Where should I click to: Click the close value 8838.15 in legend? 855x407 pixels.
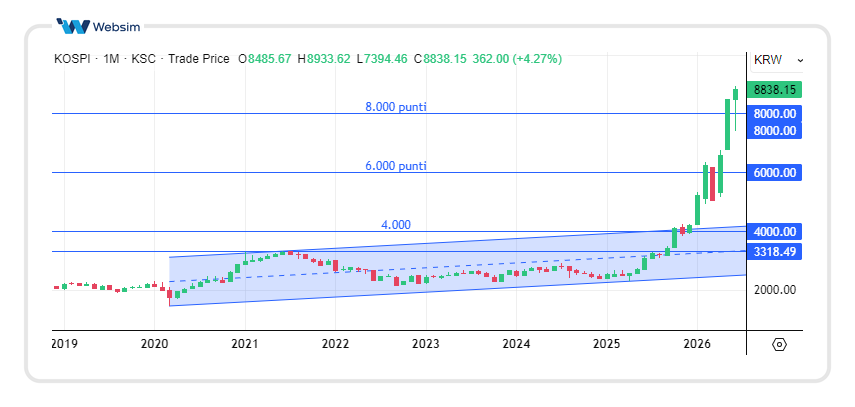pyautogui.click(x=444, y=59)
